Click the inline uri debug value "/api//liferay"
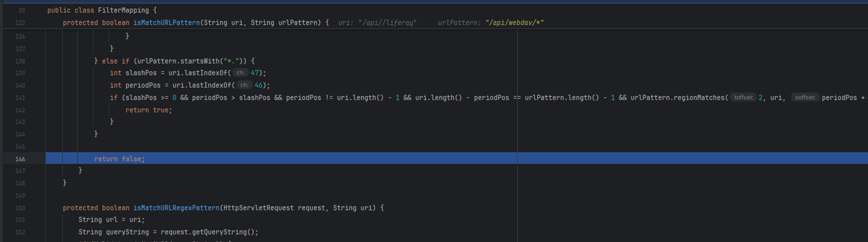868x242 pixels. coord(387,23)
